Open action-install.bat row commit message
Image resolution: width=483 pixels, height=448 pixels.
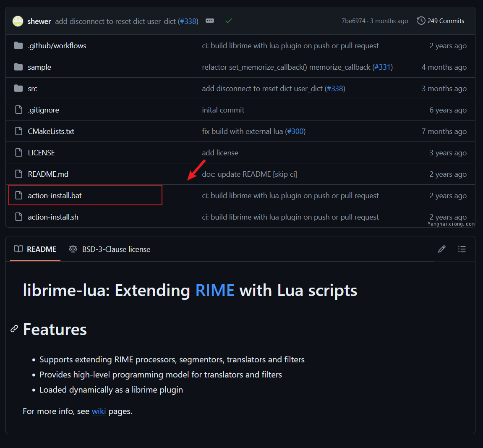[x=290, y=196]
